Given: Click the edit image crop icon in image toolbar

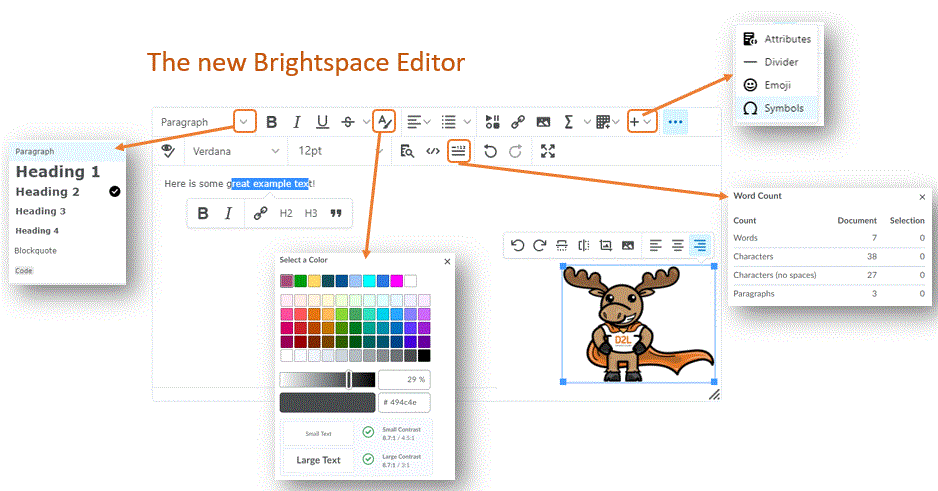Looking at the screenshot, I should (606, 245).
